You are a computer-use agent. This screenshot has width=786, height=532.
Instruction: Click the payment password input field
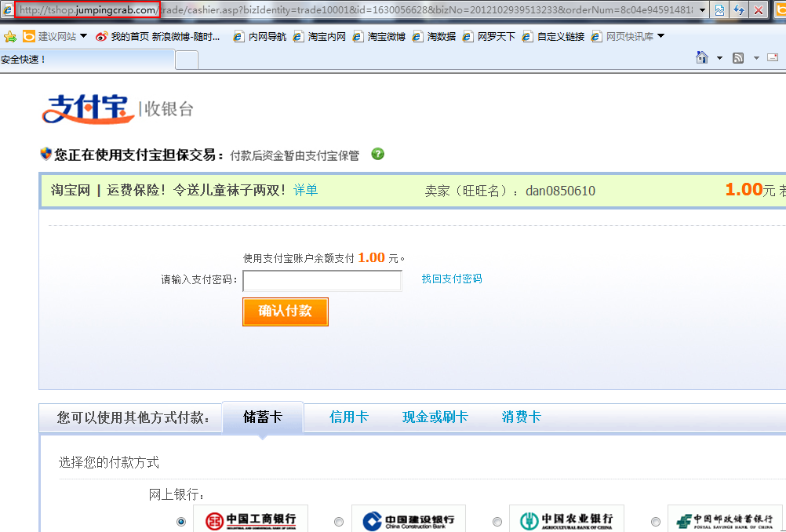coord(322,280)
